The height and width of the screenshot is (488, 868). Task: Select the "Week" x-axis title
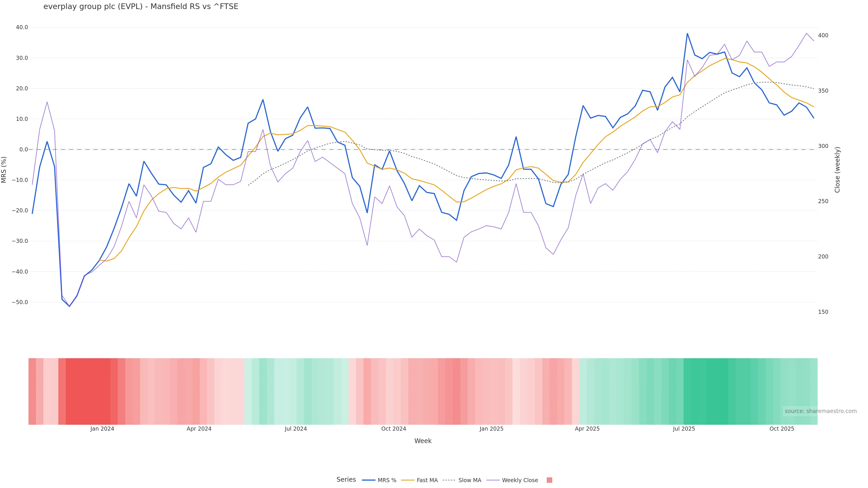[x=422, y=441]
